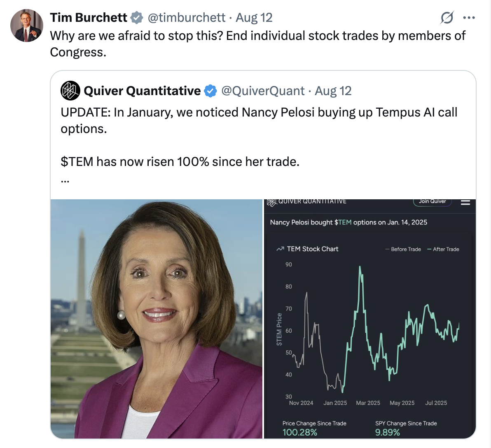
Task: Click the $TEM ticker in chart title
Action: tap(343, 222)
